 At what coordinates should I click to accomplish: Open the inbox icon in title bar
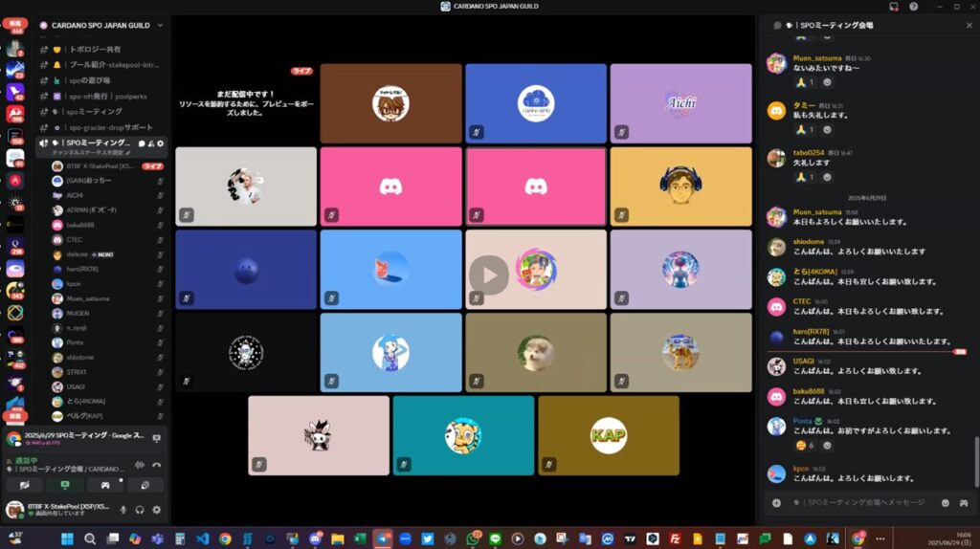(x=894, y=7)
